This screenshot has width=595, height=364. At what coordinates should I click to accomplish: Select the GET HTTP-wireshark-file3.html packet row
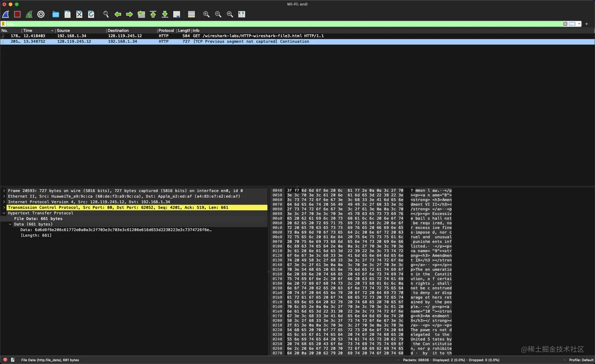point(297,36)
